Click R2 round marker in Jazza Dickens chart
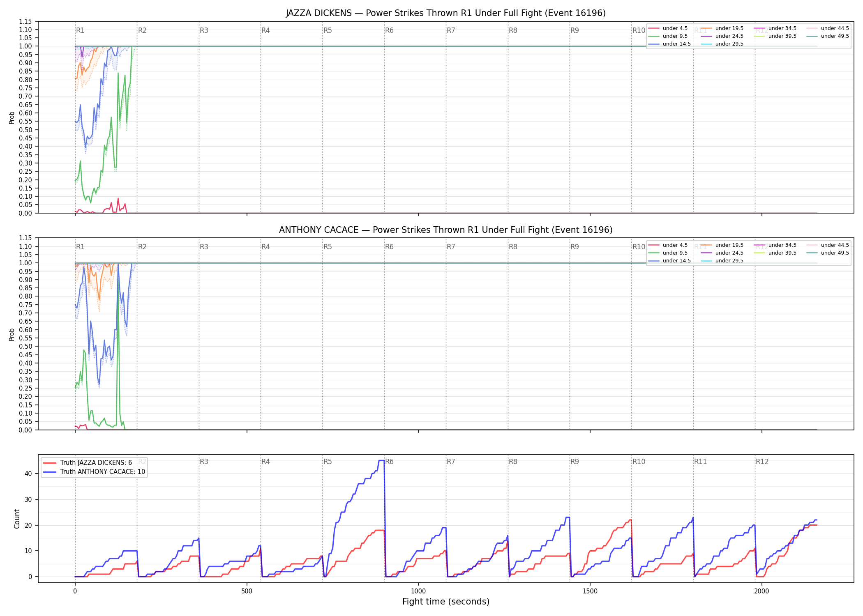 point(142,30)
